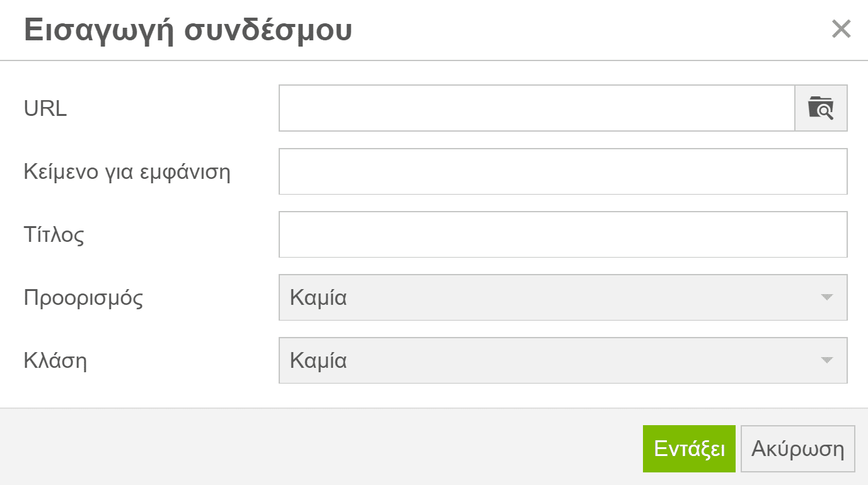This screenshot has height=485, width=868.
Task: Close the Εισαγωγή συνδέσμου dialog with X
Action: (841, 29)
